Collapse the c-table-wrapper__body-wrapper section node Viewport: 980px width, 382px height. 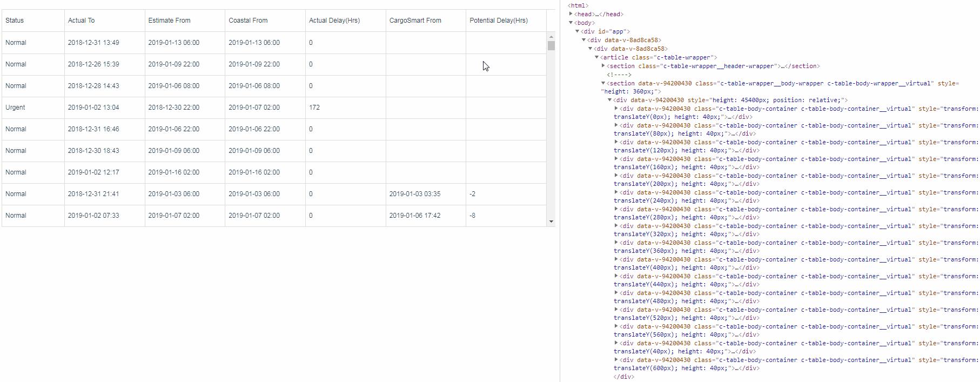[x=603, y=83]
